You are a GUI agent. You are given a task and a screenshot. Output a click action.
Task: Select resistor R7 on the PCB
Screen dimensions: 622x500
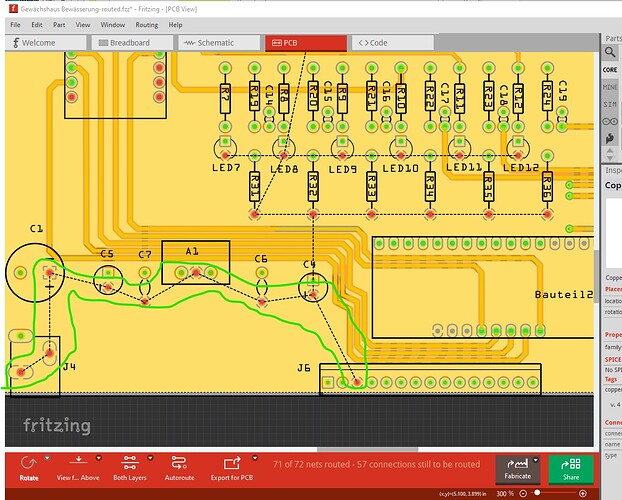(x=225, y=98)
